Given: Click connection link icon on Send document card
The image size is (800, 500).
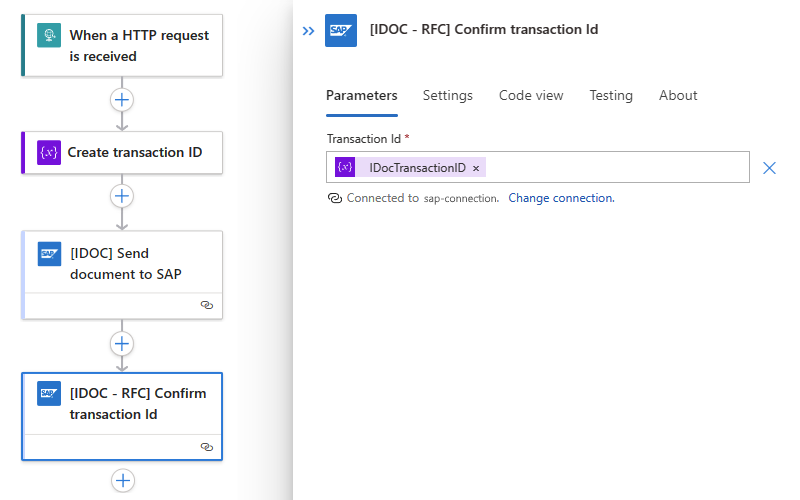Looking at the screenshot, I should point(207,306).
